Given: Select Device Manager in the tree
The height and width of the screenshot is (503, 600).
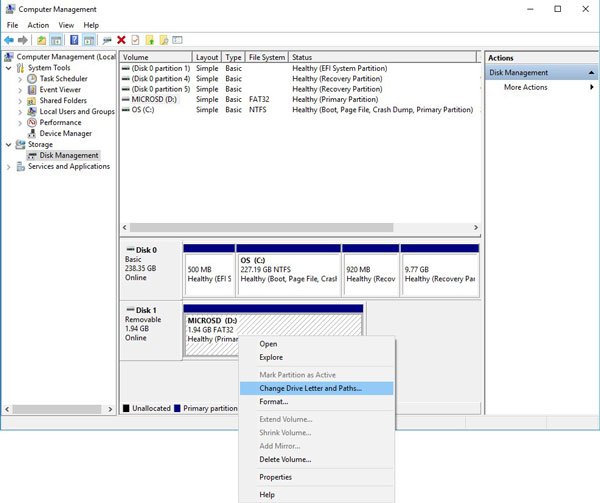Looking at the screenshot, I should 65,133.
